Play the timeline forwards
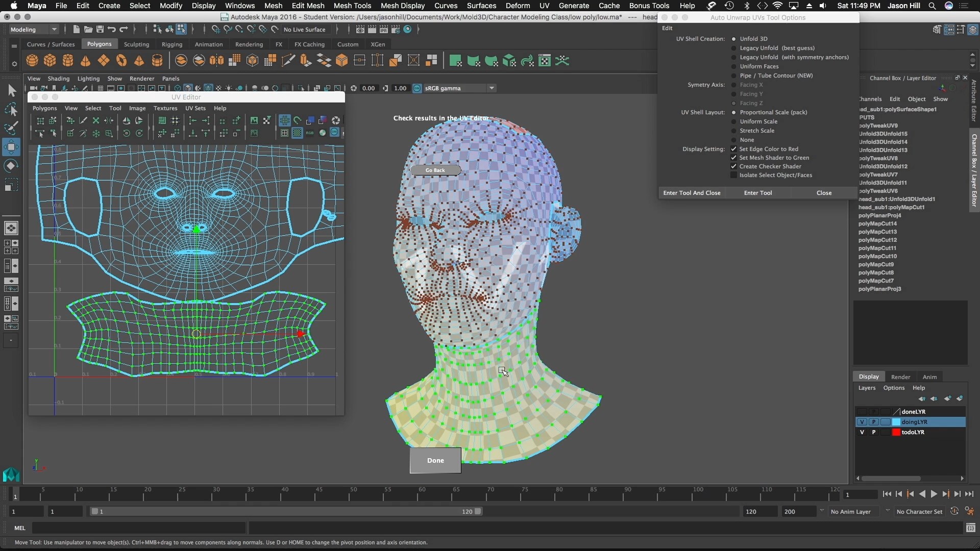 pyautogui.click(x=934, y=494)
